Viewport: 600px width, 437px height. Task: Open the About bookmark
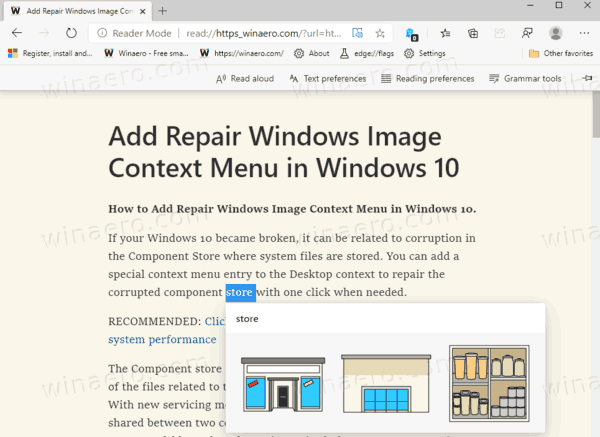tap(311, 54)
